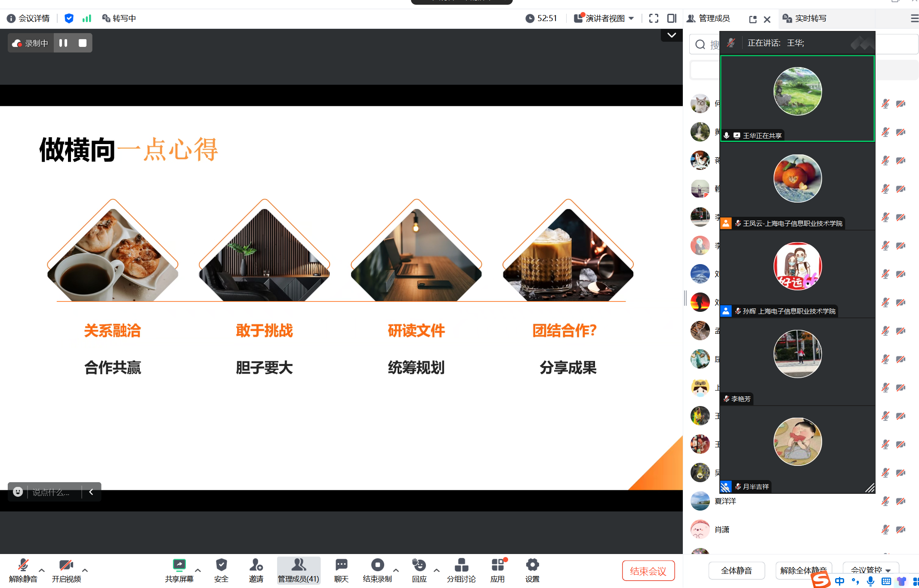The image size is (919, 588).
Task: Pop out the Manage Members panel
Action: point(752,19)
